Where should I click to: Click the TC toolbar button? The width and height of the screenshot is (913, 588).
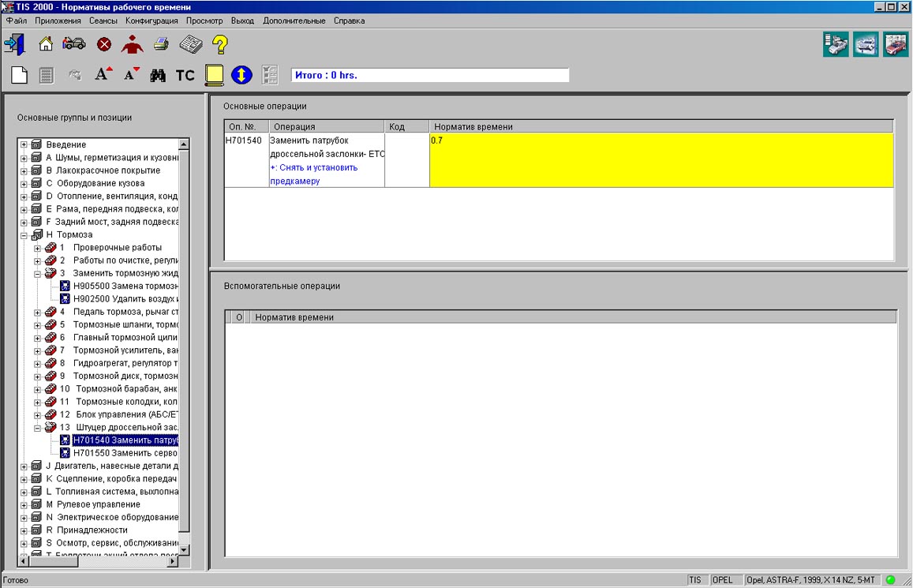tap(185, 75)
